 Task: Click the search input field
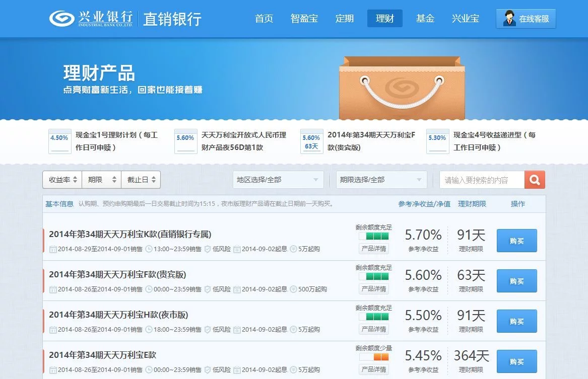tap(482, 180)
